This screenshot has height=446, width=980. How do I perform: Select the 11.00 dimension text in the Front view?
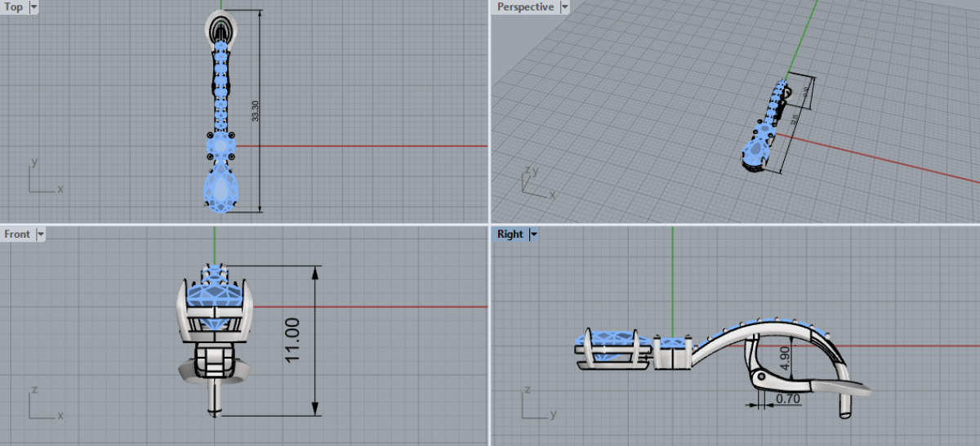(x=293, y=341)
